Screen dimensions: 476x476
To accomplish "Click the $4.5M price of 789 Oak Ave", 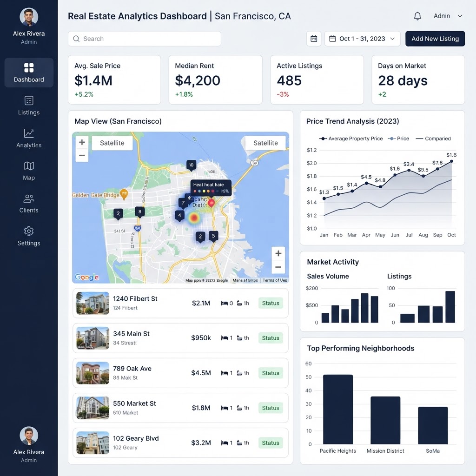I will 201,373.
